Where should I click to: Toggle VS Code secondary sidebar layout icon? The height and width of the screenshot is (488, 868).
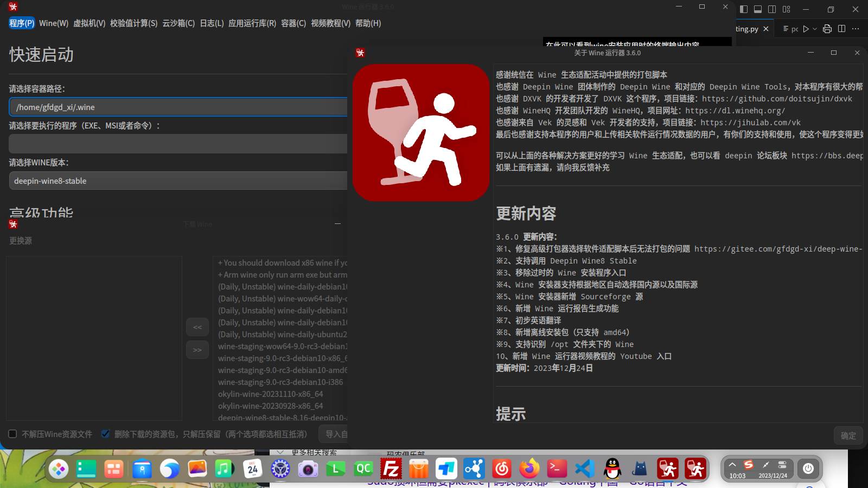[x=772, y=9]
